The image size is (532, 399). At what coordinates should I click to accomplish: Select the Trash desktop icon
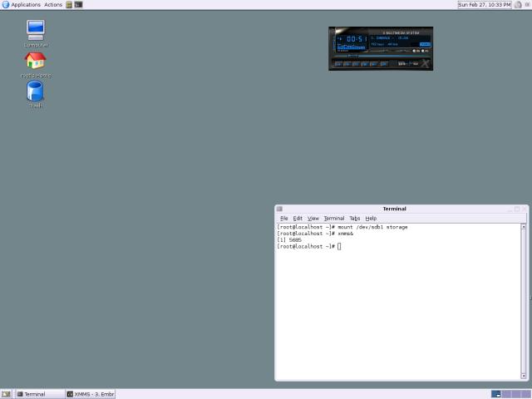click(x=36, y=95)
